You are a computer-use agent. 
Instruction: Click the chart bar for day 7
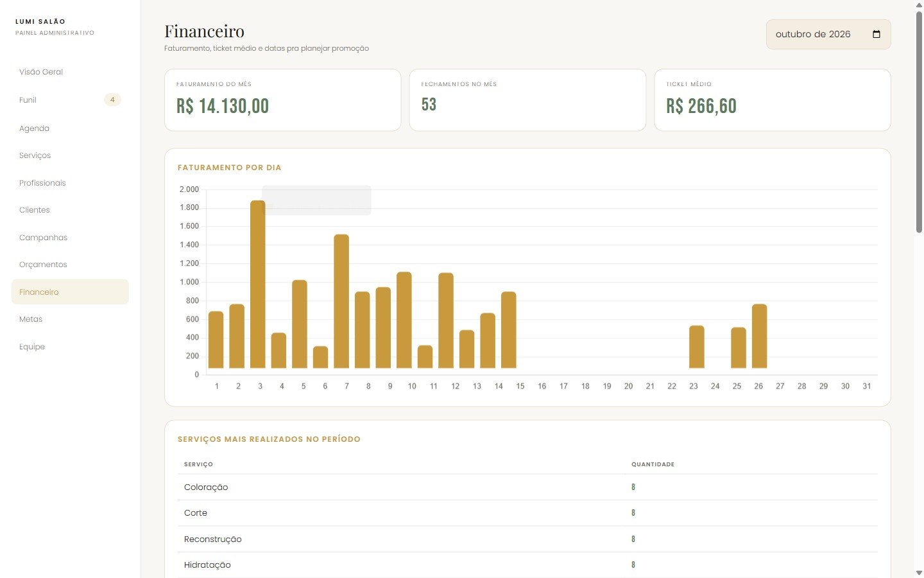tap(341, 301)
